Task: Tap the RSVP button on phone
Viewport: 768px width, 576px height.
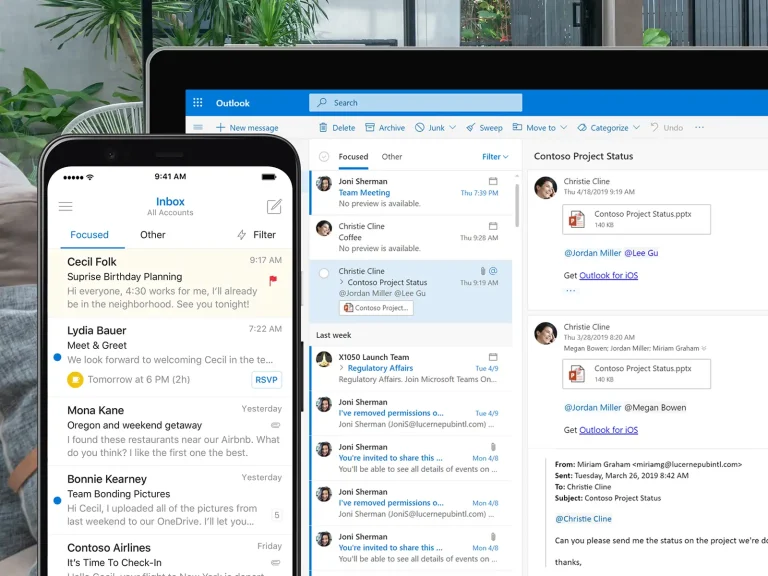Action: [266, 380]
